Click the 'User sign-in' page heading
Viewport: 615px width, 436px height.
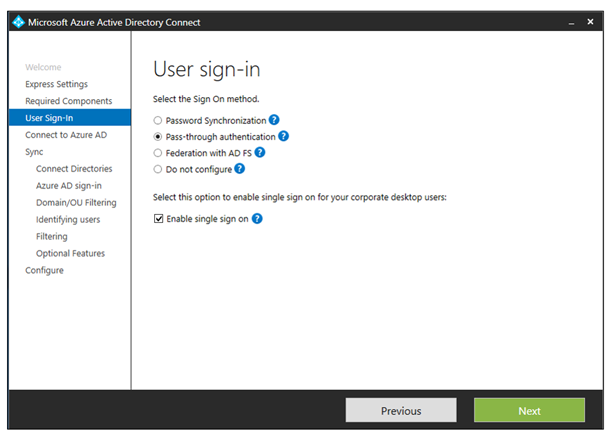pos(207,70)
